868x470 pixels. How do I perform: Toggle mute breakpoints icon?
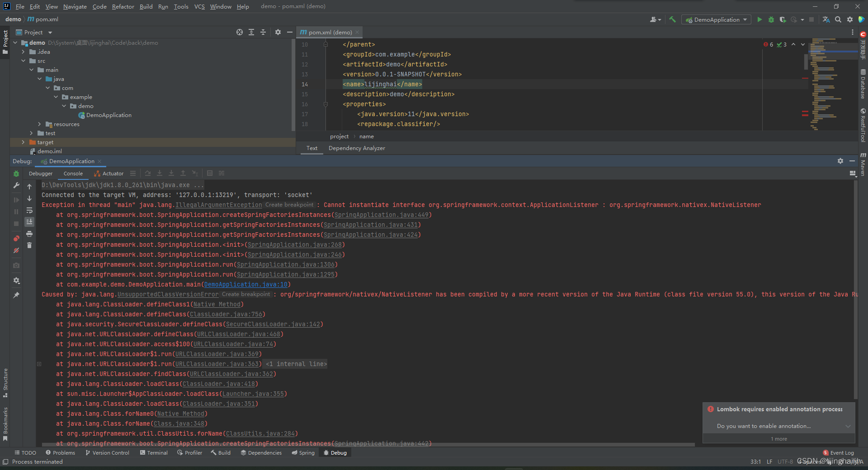16,250
